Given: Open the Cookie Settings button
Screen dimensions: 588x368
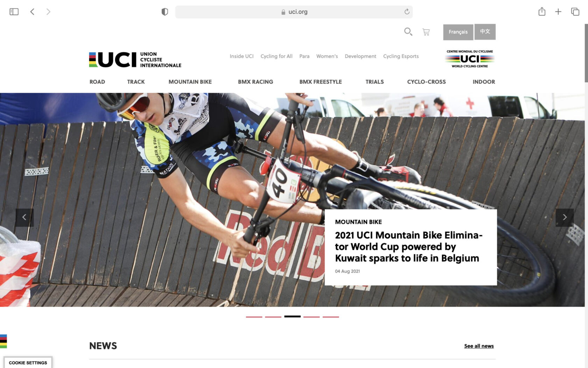Looking at the screenshot, I should point(28,363).
